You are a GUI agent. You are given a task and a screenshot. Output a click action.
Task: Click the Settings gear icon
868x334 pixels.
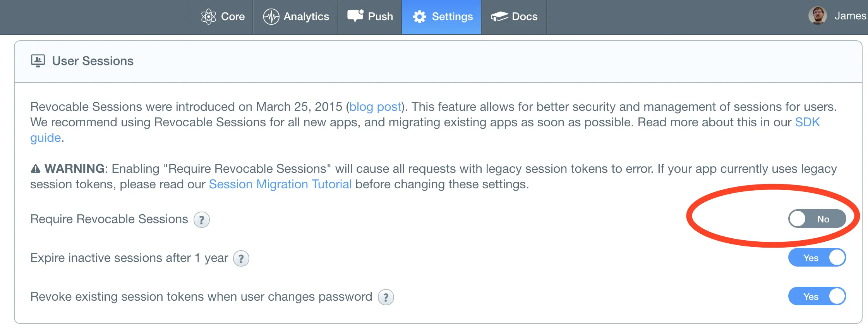[419, 17]
